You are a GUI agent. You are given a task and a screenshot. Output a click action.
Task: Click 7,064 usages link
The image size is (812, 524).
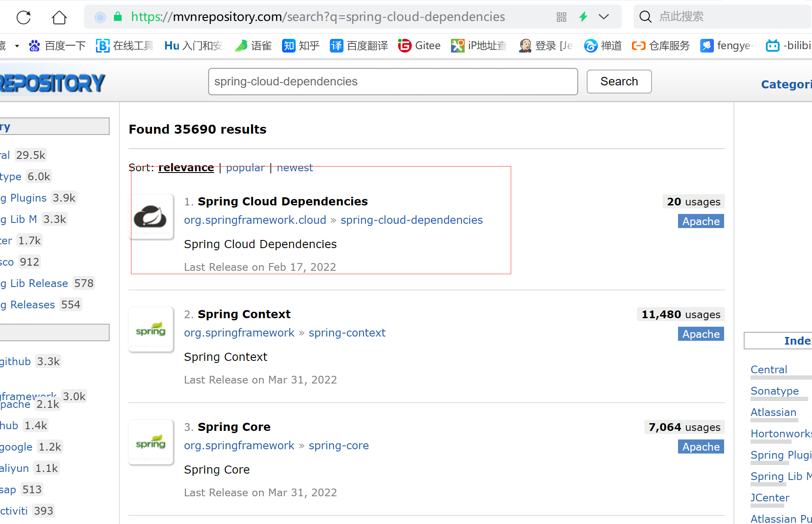pyautogui.click(x=684, y=427)
